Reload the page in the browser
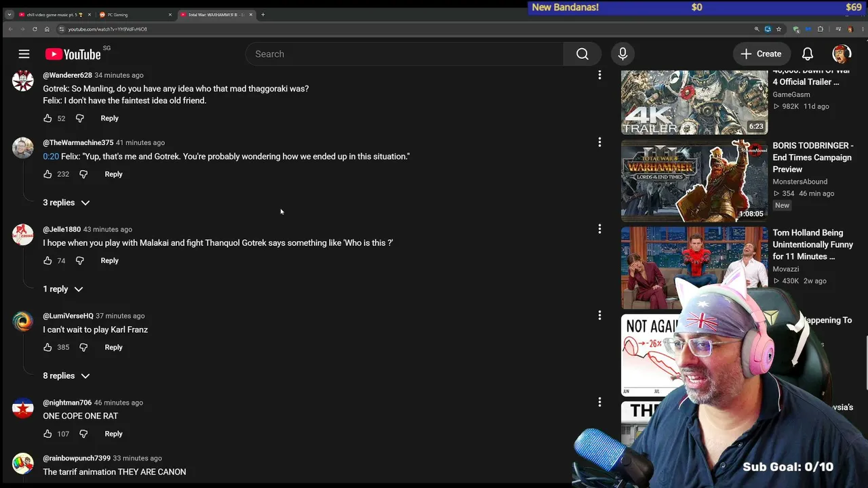Viewport: 868px width, 488px height. [x=35, y=29]
